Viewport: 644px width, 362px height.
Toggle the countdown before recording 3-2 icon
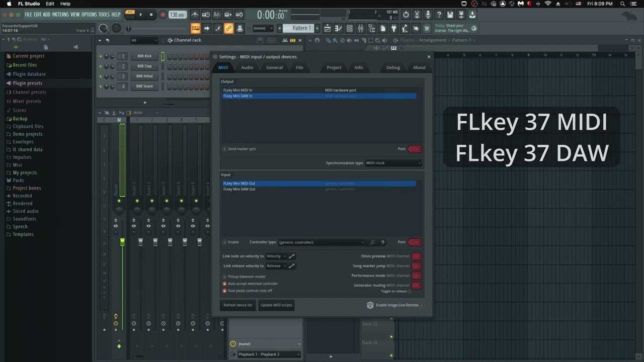217,15
